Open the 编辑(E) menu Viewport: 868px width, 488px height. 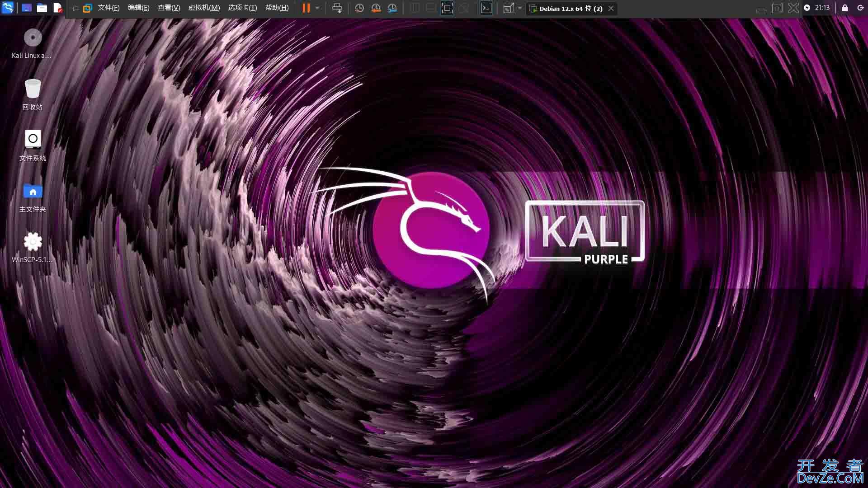138,8
